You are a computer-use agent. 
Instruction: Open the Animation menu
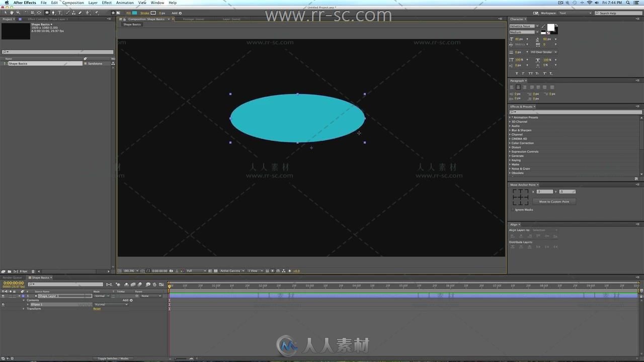(125, 3)
